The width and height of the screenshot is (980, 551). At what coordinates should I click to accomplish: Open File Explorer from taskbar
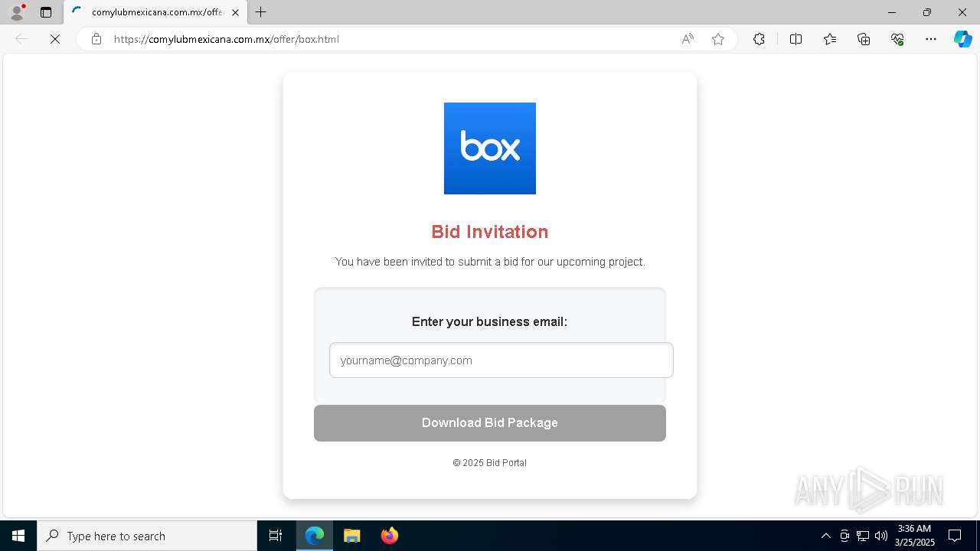click(352, 536)
